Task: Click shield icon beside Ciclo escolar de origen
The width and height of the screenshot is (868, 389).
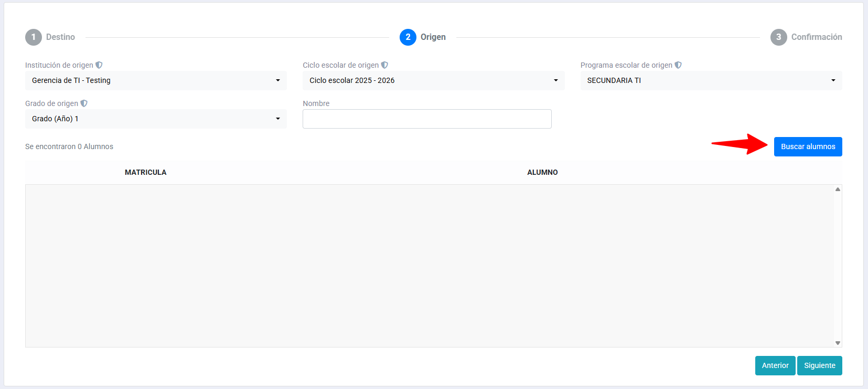Action: 384,65
